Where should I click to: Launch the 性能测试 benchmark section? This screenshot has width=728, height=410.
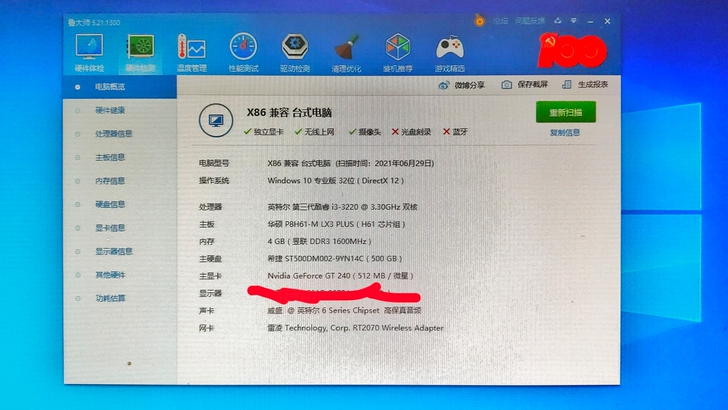coord(243,52)
